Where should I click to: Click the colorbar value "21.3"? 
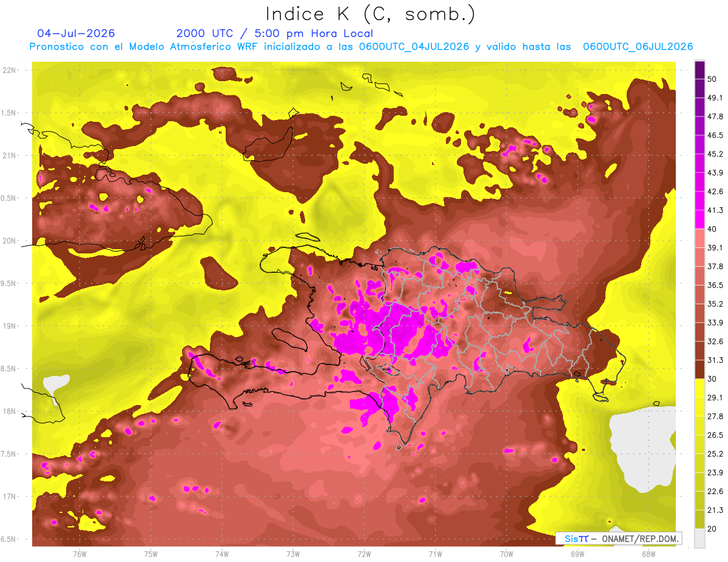(715, 510)
